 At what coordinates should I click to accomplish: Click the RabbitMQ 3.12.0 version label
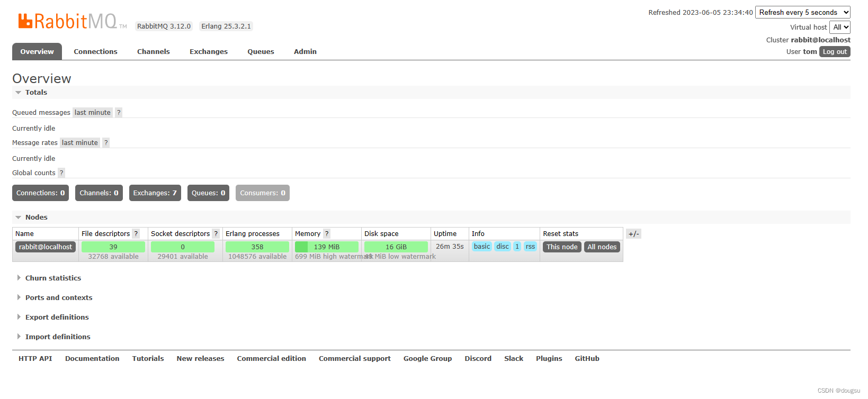point(164,26)
